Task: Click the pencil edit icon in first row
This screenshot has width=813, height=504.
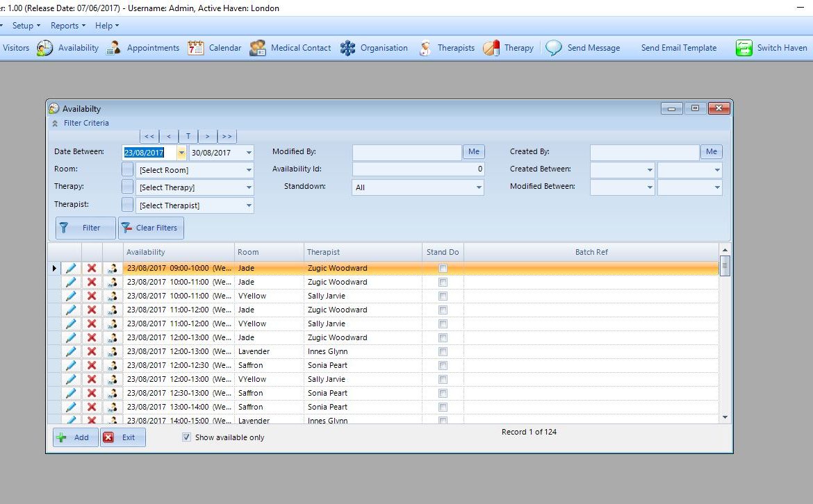Action: point(71,269)
